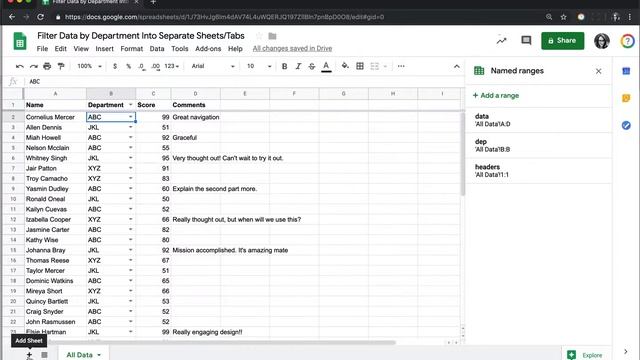Open the borders tool
Viewport: 640px width, 360px height.
tap(360, 66)
